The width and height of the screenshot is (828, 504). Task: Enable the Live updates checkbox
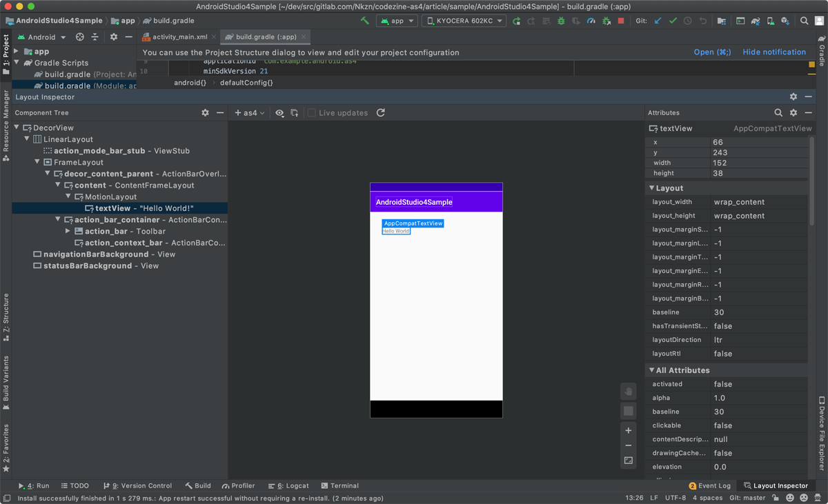click(x=312, y=113)
